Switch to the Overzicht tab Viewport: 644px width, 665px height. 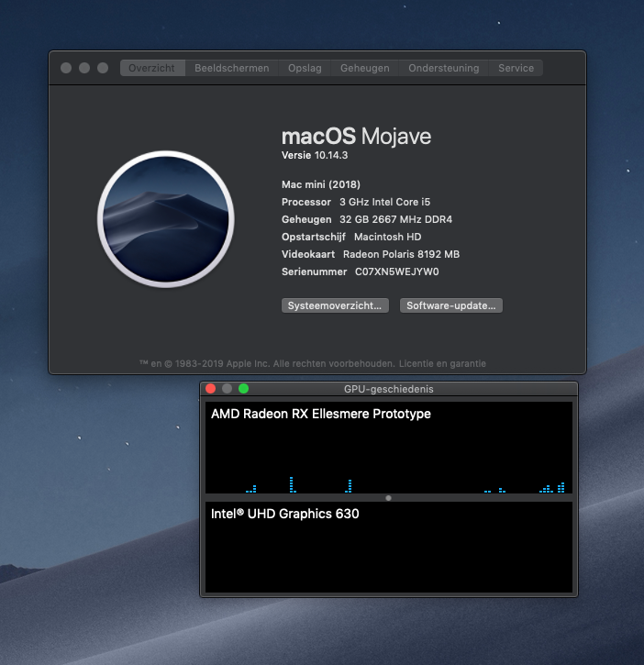click(x=152, y=68)
